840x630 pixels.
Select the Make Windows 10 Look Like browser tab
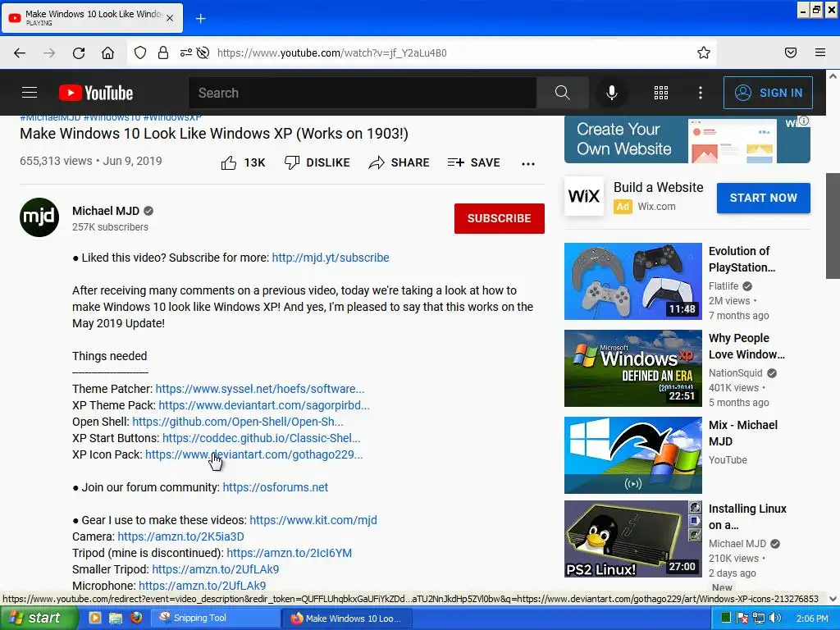coord(92,18)
